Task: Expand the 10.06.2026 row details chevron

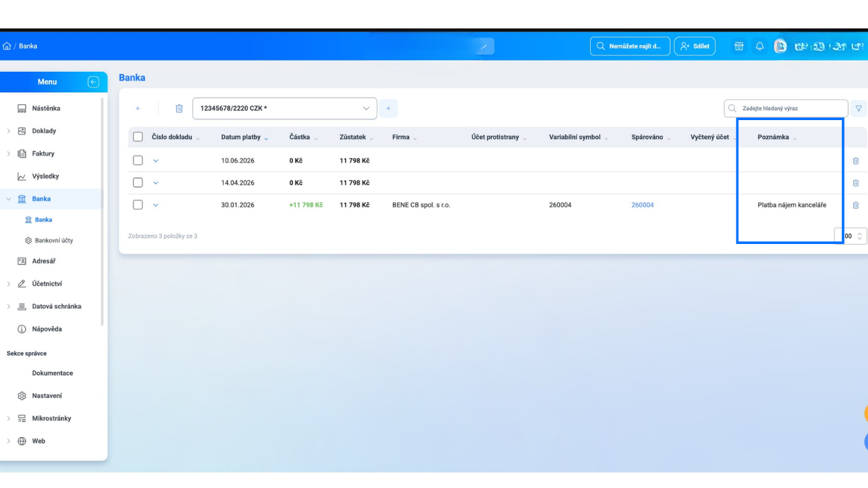Action: point(156,161)
